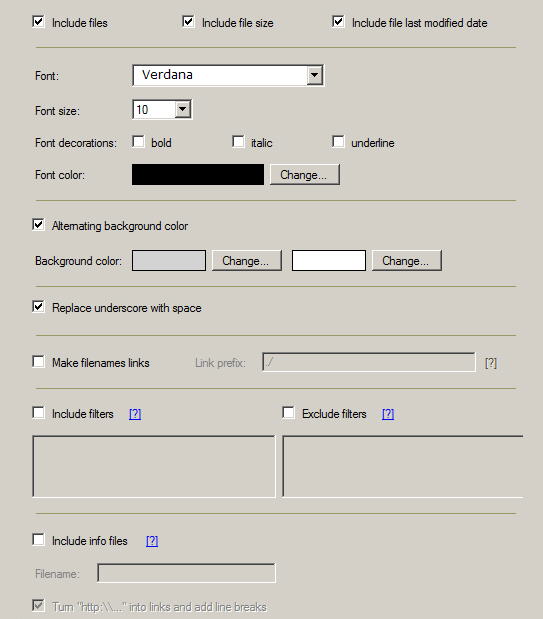
Task: Enable bold font decoration
Action: pyautogui.click(x=138, y=141)
